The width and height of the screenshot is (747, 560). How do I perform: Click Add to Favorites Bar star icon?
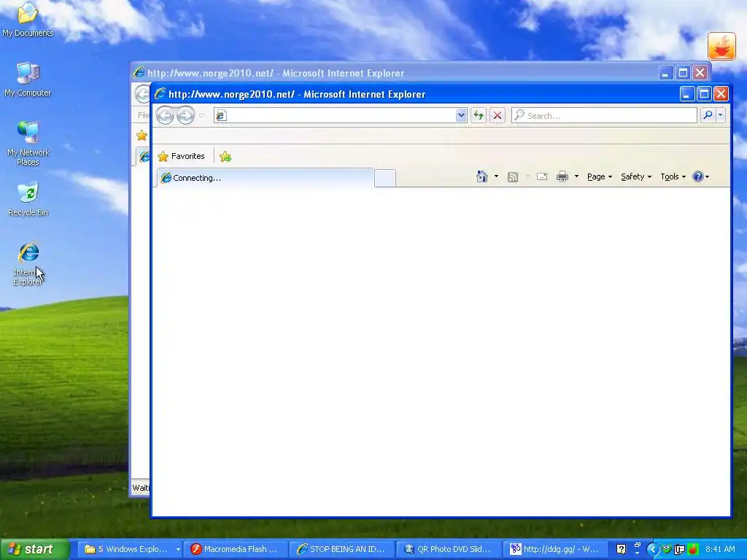(x=225, y=156)
